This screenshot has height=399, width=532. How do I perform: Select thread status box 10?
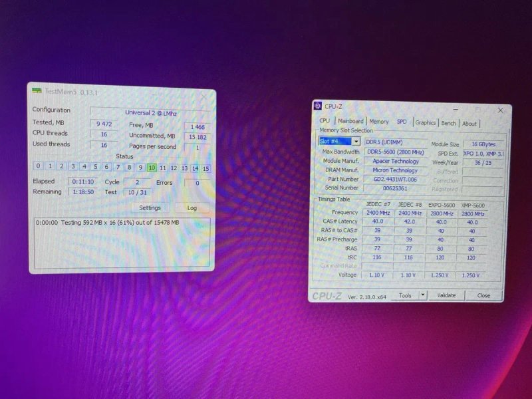pyautogui.click(x=152, y=168)
